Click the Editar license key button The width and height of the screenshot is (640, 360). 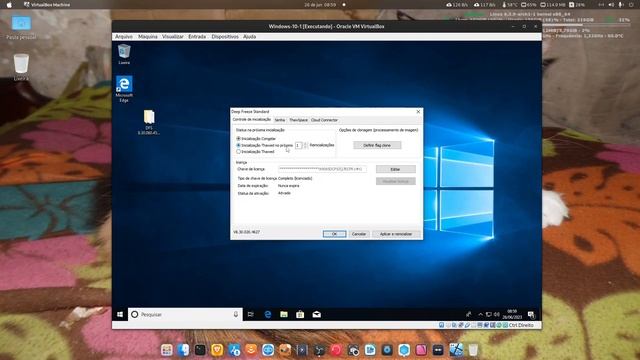[x=396, y=169]
